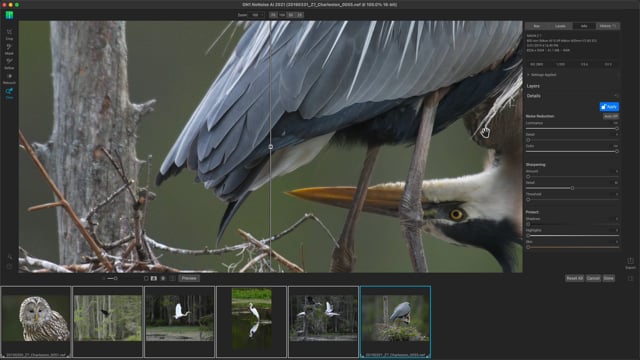This screenshot has height=360, width=640.
Task: Click the Noise Reduction Detail slider handle
Action: tap(528, 140)
